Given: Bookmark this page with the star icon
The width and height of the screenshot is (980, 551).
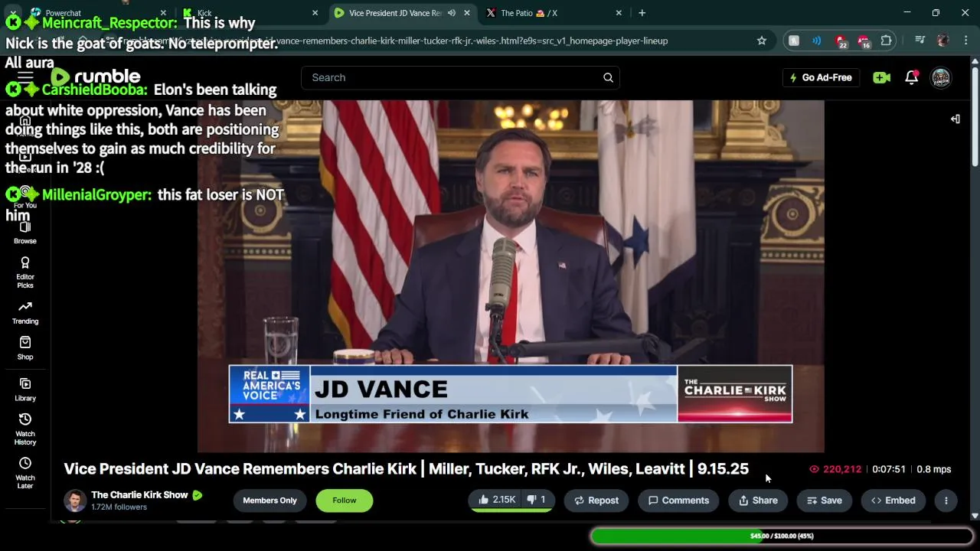Looking at the screenshot, I should click(762, 41).
